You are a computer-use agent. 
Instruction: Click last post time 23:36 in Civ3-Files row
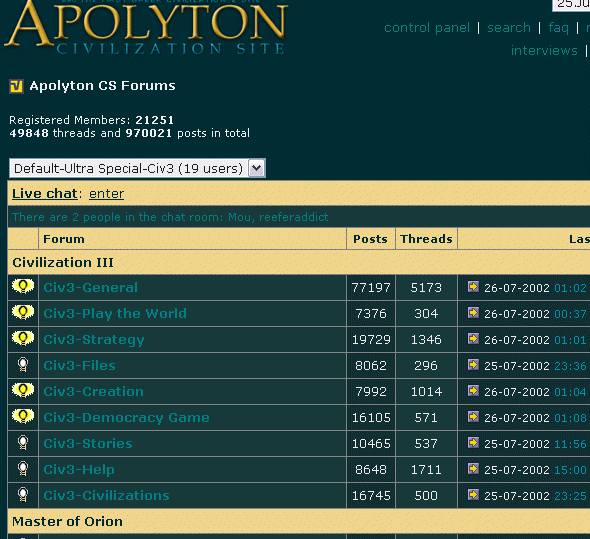(570, 366)
